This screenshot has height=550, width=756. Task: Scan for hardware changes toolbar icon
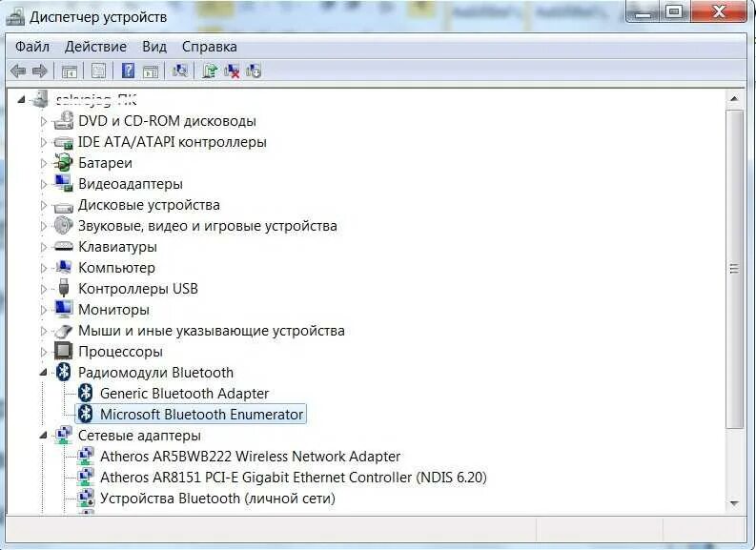coord(180,71)
